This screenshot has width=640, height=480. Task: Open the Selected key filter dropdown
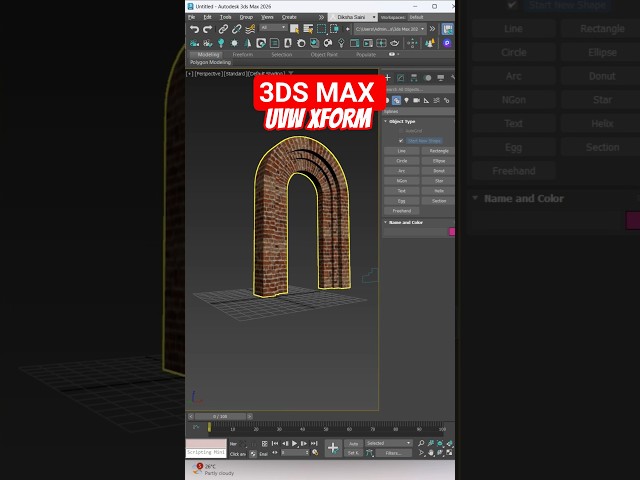388,443
